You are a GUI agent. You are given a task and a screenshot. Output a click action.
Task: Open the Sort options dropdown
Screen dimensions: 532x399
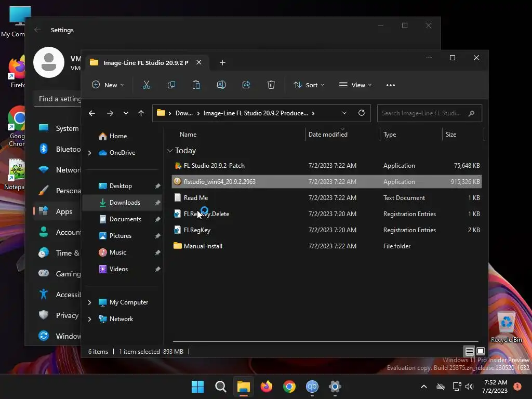309,85
